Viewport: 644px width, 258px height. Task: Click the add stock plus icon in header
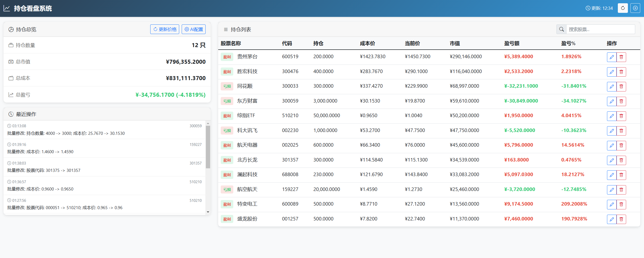point(635,8)
